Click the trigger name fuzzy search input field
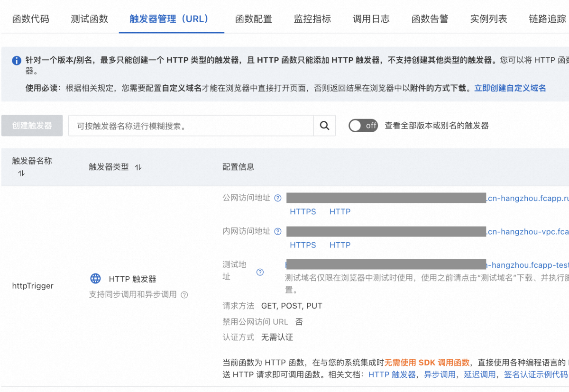This screenshot has width=569, height=392. tap(190, 125)
